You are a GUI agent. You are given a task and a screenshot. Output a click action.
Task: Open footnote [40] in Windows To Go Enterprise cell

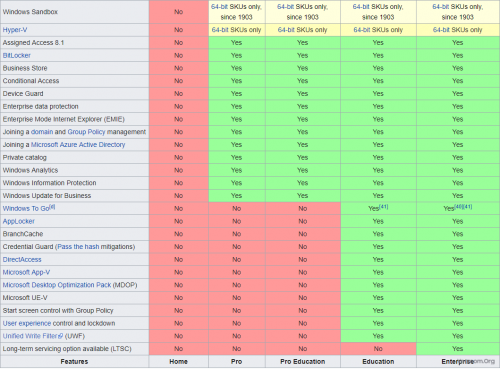(x=459, y=207)
